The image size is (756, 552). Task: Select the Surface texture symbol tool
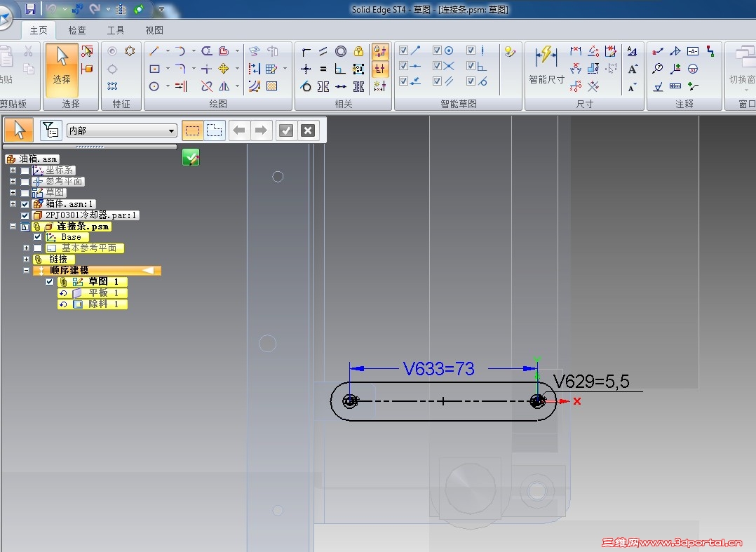coord(658,87)
